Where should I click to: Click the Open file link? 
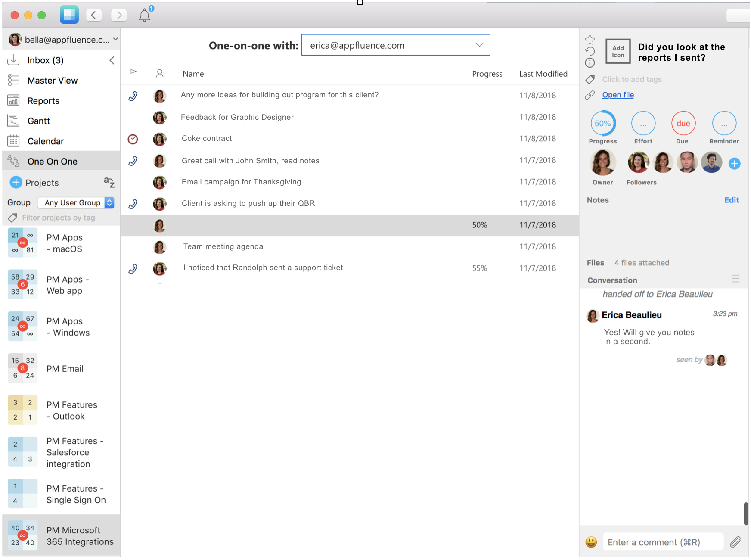pos(618,95)
